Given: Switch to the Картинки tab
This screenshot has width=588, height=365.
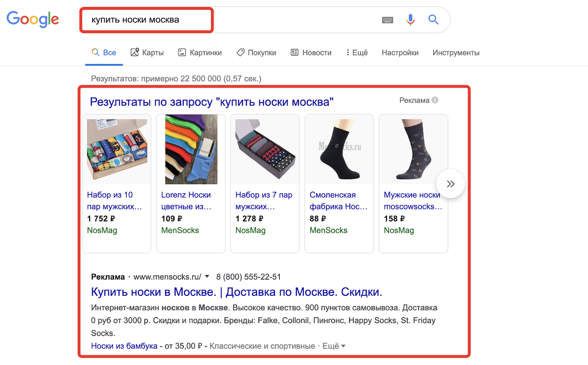Looking at the screenshot, I should [199, 52].
